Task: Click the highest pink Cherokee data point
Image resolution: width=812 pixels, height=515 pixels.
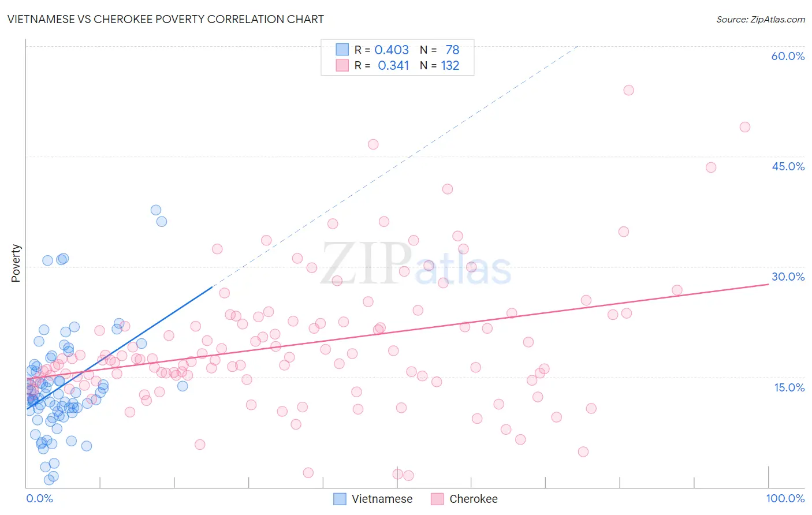Action: [629, 90]
